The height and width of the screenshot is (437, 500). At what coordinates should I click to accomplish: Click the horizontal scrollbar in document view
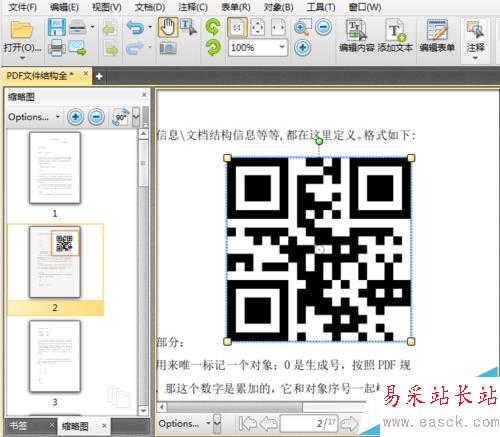pyautogui.click(x=235, y=407)
